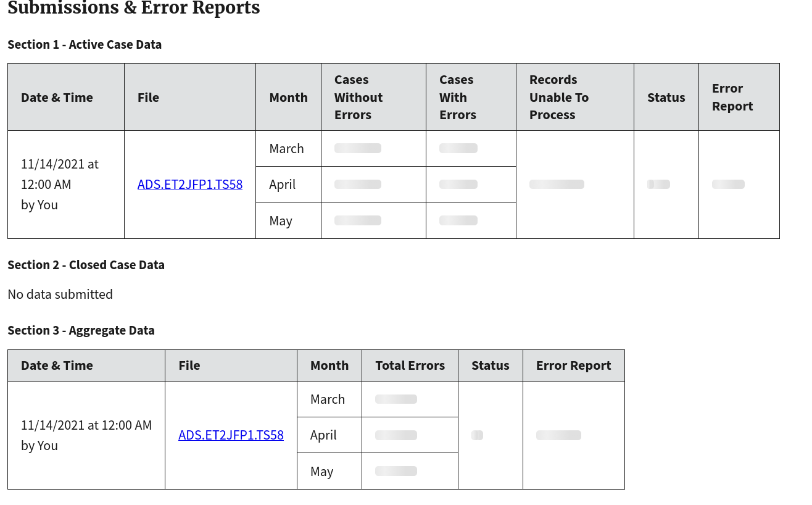Click the Cases With Errors column header

click(471, 97)
